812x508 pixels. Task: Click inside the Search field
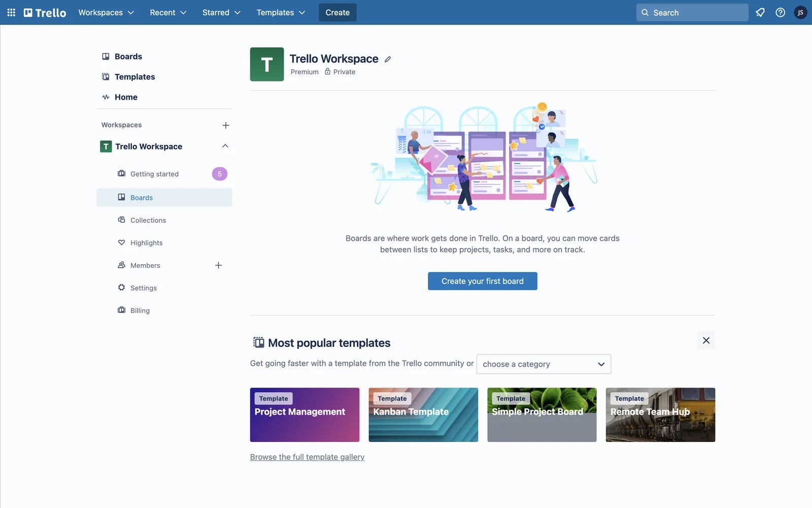pos(692,12)
